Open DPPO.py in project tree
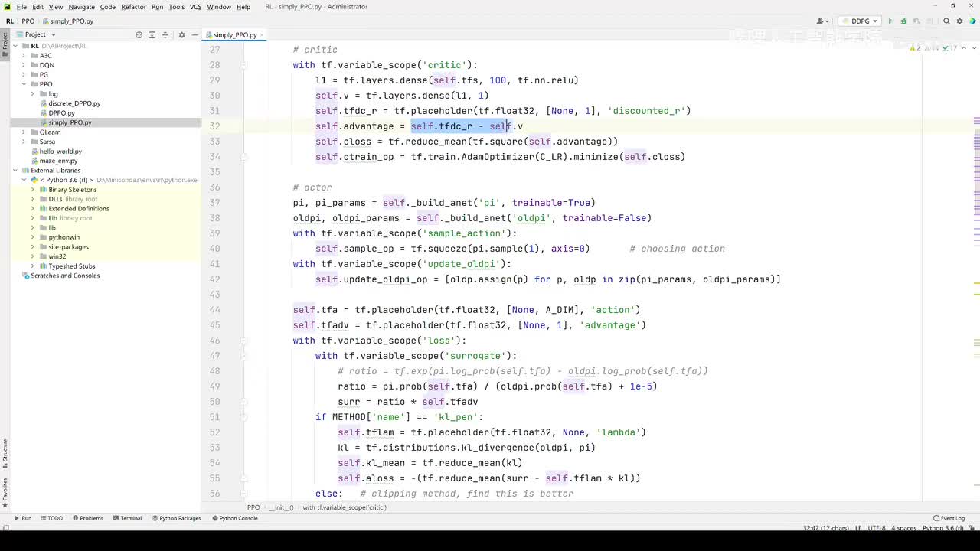This screenshot has width=980, height=551. tap(61, 113)
